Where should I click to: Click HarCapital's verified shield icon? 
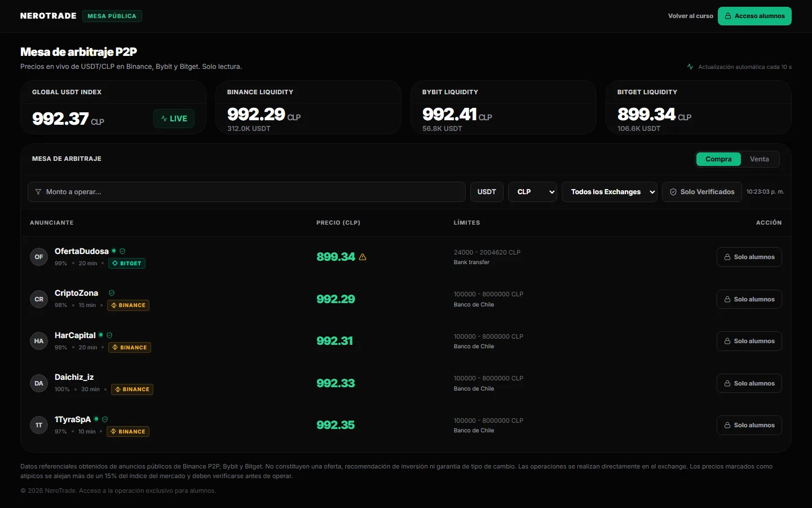pyautogui.click(x=109, y=335)
